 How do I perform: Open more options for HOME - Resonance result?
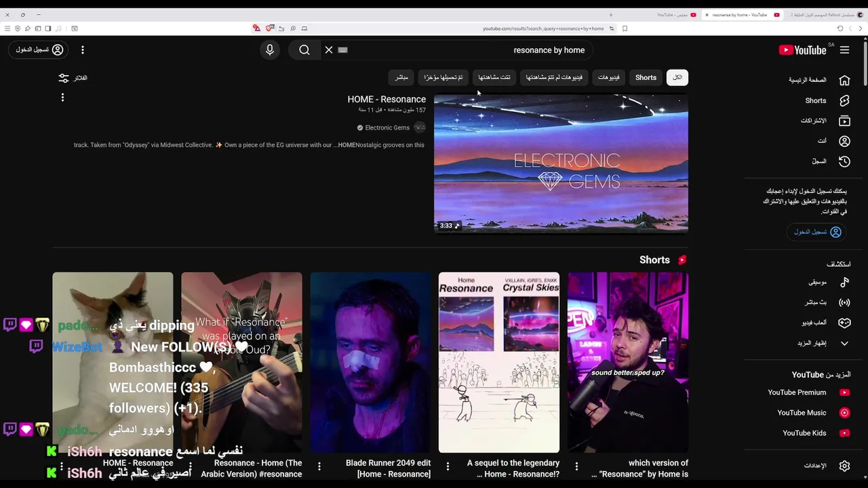coord(62,98)
